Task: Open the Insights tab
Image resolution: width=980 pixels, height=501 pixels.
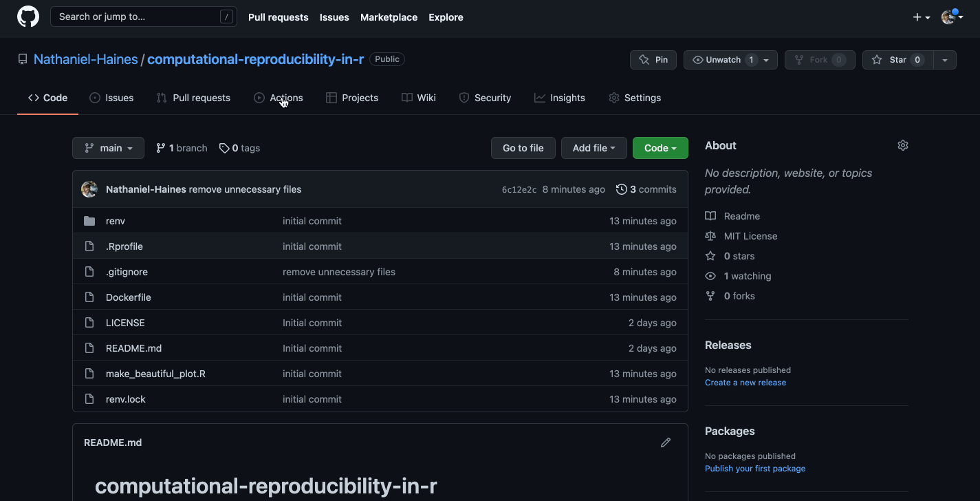Action: (x=560, y=98)
